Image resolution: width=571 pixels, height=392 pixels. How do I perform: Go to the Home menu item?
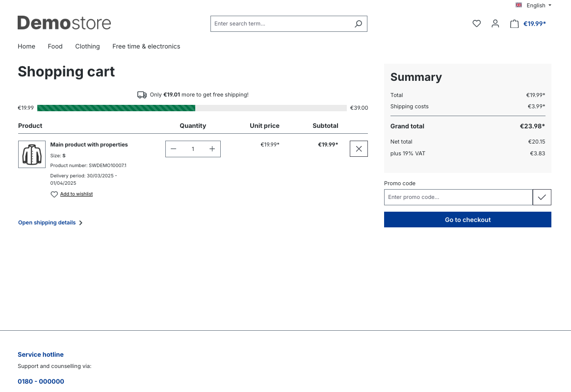pos(26,47)
